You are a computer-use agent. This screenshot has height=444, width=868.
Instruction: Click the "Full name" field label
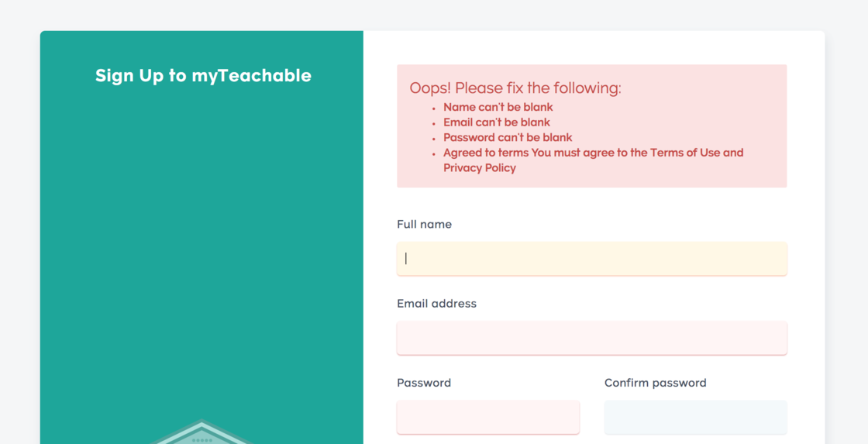click(x=424, y=225)
